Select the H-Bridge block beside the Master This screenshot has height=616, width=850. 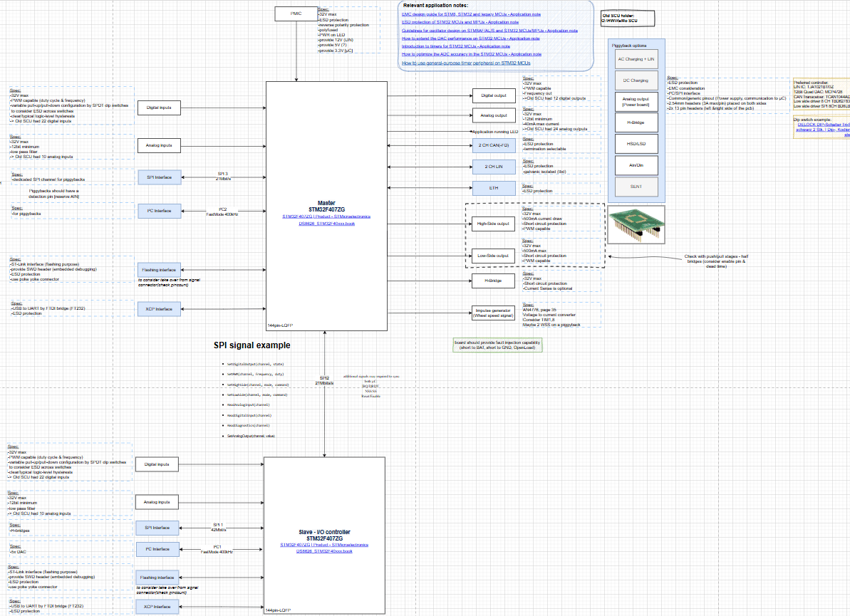pyautogui.click(x=493, y=281)
